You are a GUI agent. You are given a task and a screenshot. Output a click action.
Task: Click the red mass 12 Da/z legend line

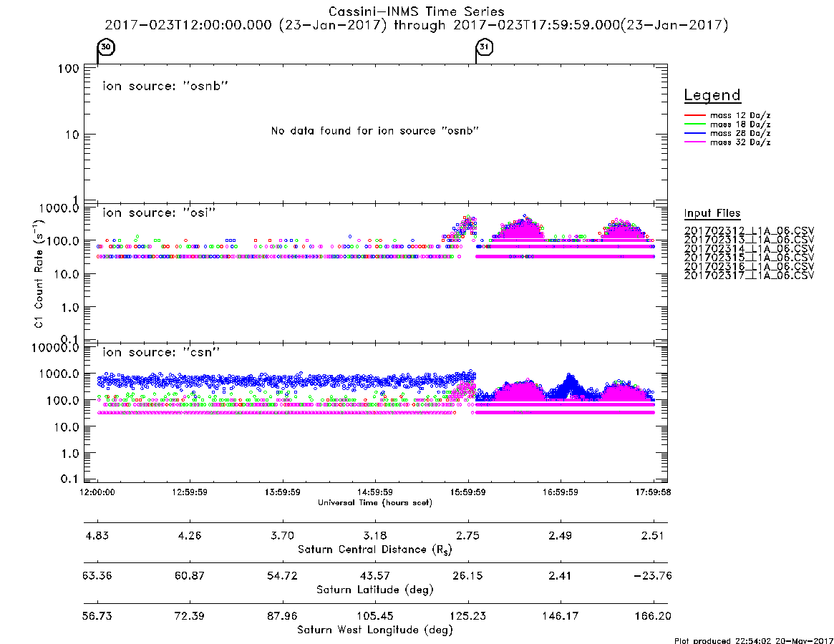tap(694, 115)
